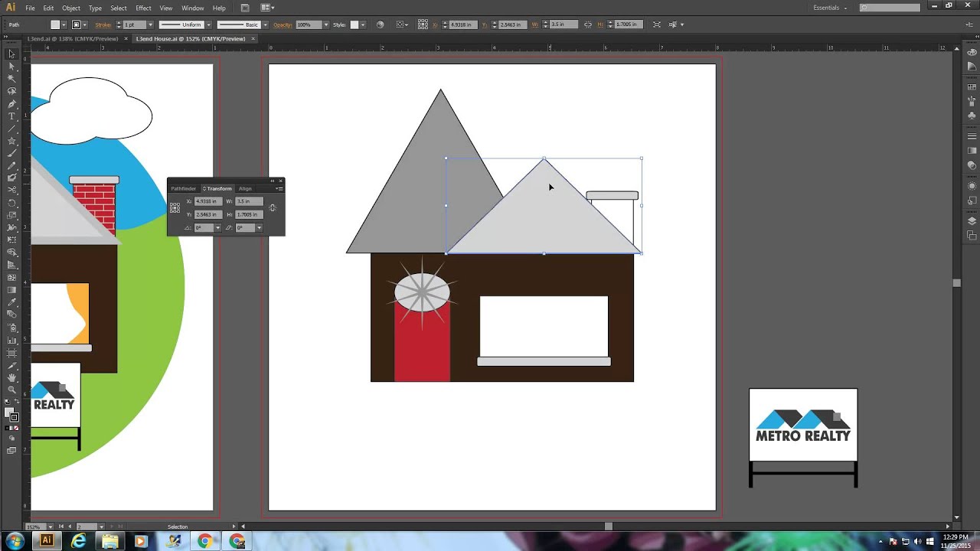Click the orange Stroke link label
This screenshot has width=980, height=551.
pos(104,24)
